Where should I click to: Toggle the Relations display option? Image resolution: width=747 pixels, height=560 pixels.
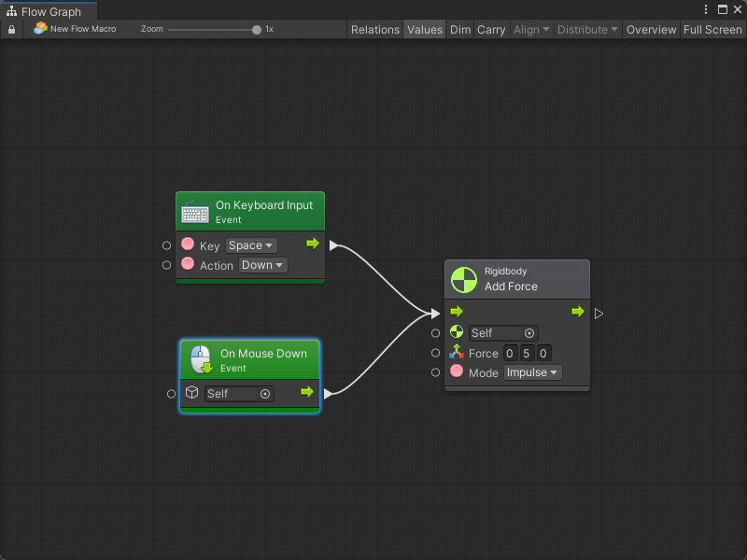[375, 30]
